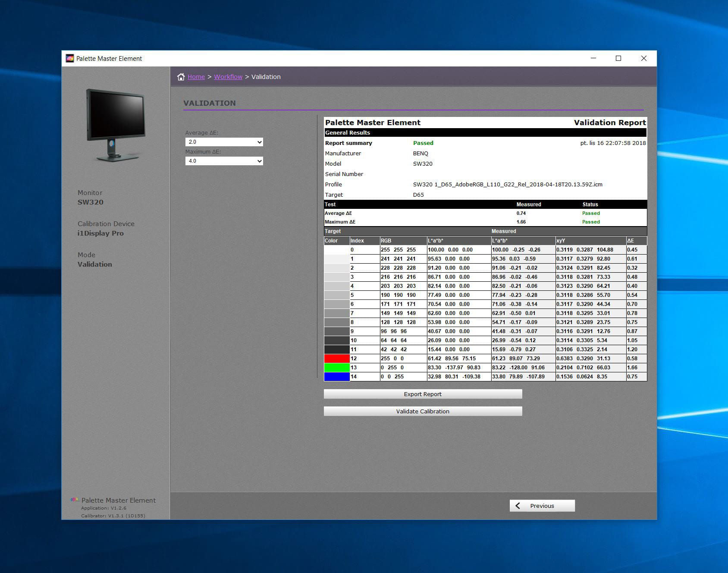Viewport: 728px width, 573px height.
Task: Click the report date 'pt. lis 16 22:07:58 2018'
Action: point(613,143)
